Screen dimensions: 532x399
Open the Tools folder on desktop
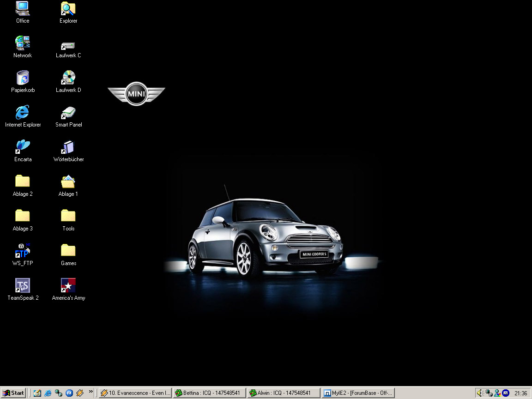pyautogui.click(x=68, y=220)
